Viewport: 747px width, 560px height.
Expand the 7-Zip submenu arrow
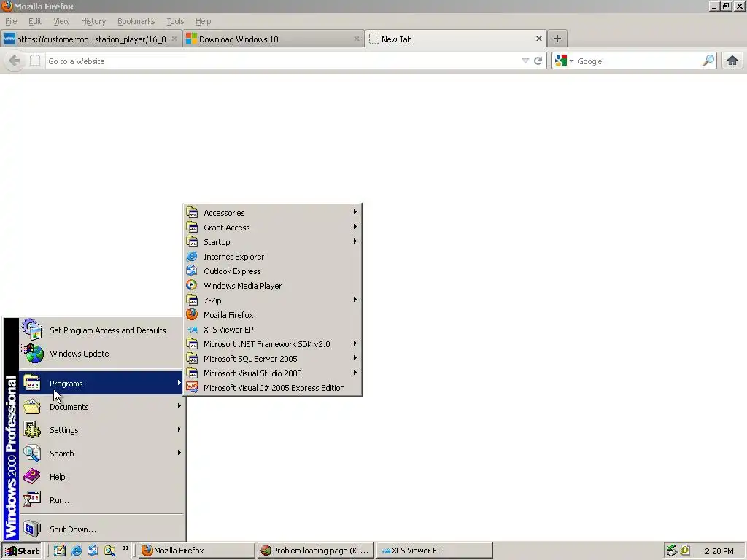pos(355,300)
